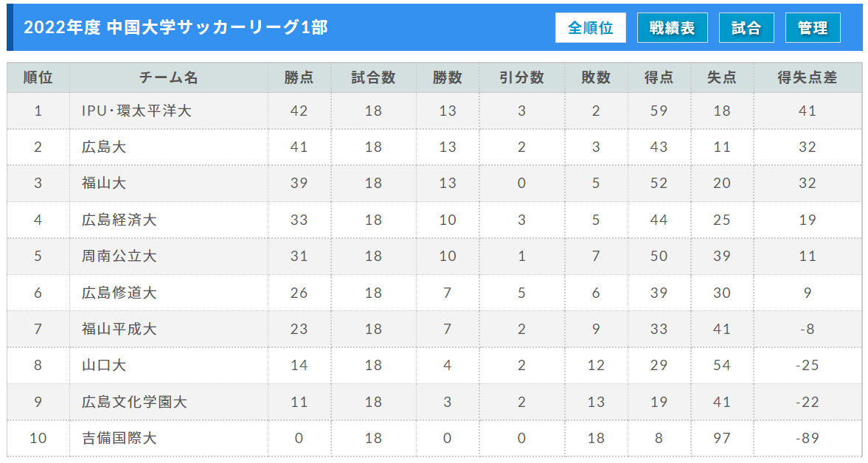The image size is (868, 463).
Task: Click the 得点 column header
Action: pyautogui.click(x=659, y=77)
